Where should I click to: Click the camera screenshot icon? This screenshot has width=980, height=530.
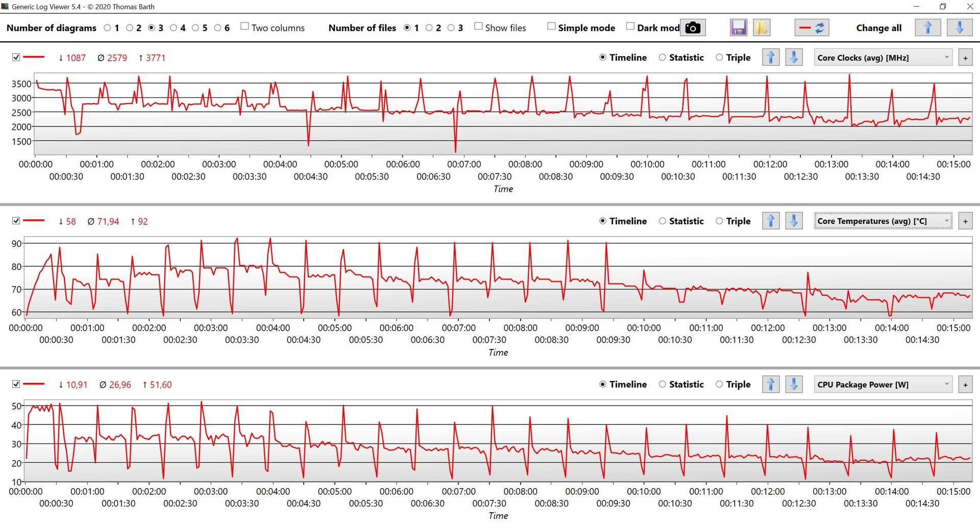(x=693, y=28)
